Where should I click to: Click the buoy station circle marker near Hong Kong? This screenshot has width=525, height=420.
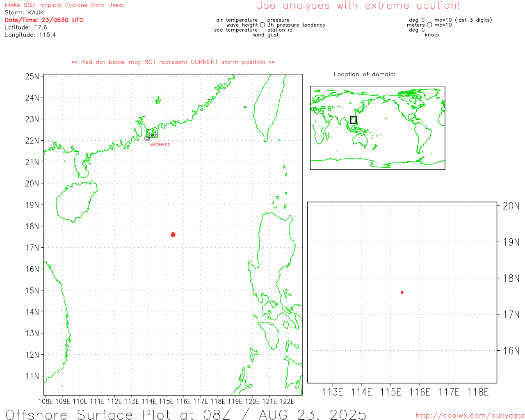147,139
